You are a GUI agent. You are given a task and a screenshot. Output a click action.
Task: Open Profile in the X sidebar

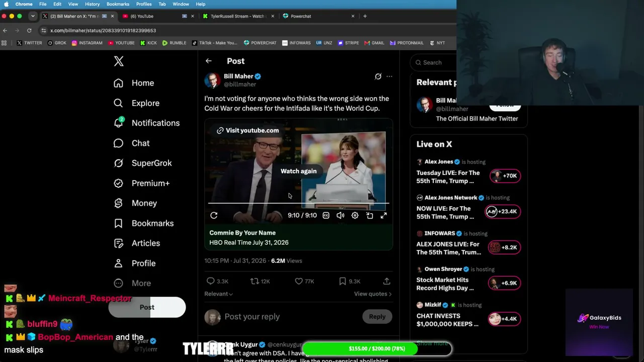click(134, 263)
